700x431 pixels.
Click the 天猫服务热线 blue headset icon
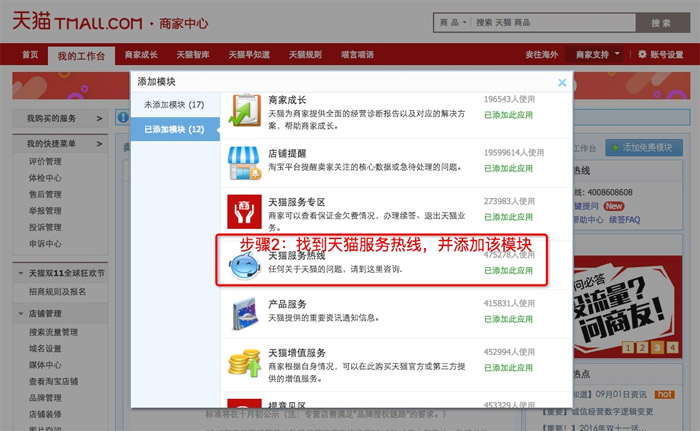point(245,265)
